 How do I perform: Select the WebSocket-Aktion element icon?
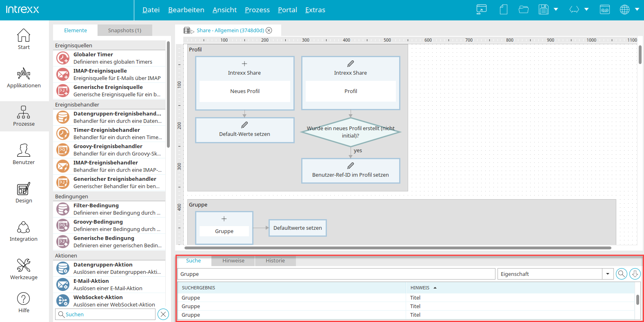(x=63, y=301)
